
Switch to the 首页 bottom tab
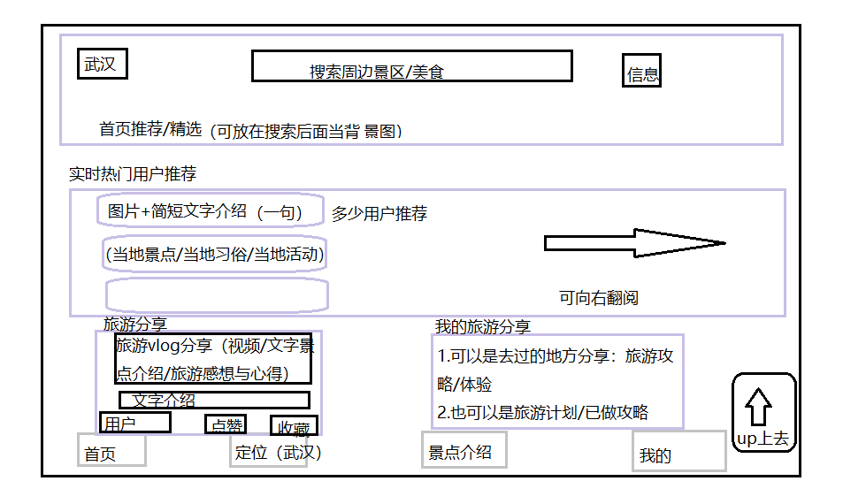(111, 450)
